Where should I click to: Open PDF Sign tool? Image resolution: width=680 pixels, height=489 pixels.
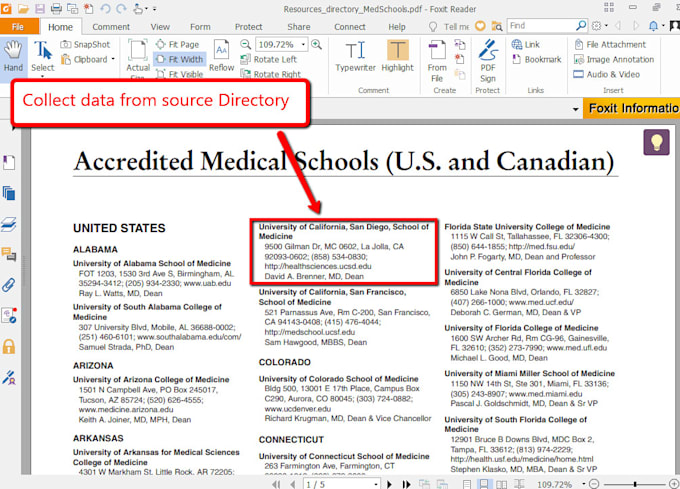tap(488, 61)
